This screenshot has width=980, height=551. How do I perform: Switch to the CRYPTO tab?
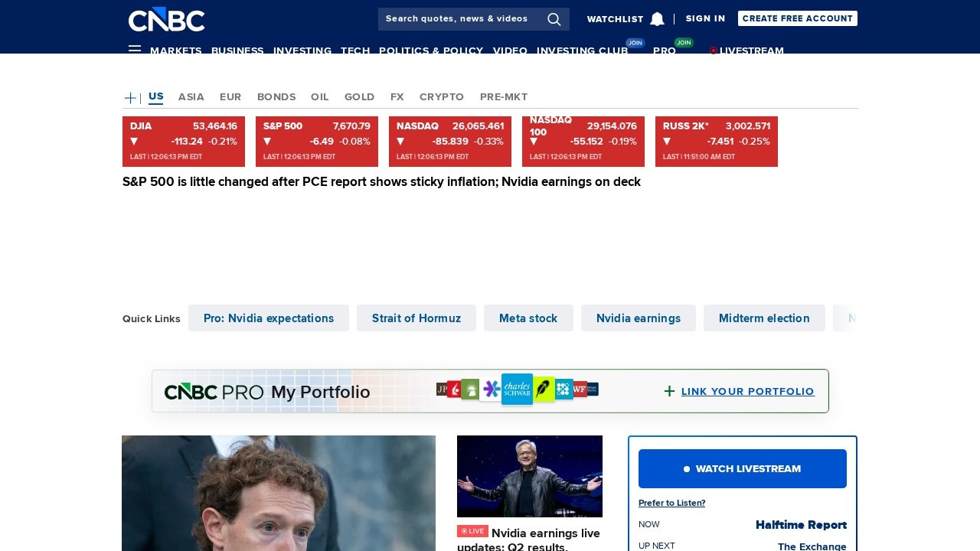click(442, 96)
